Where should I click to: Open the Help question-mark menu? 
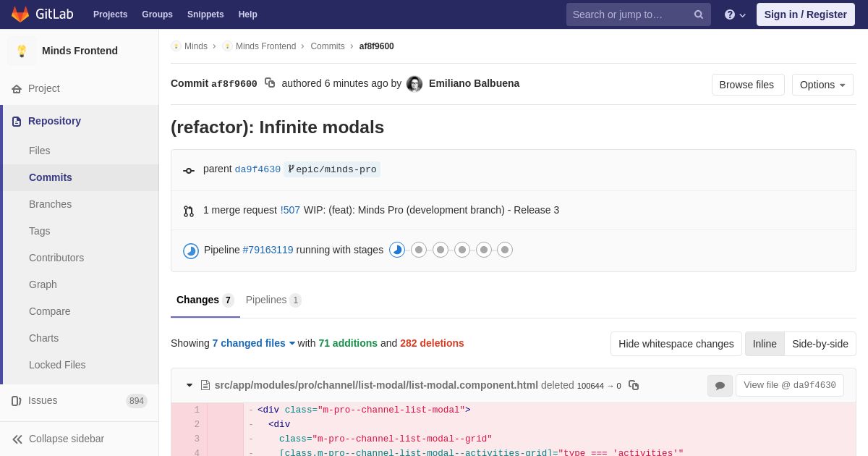(x=734, y=14)
